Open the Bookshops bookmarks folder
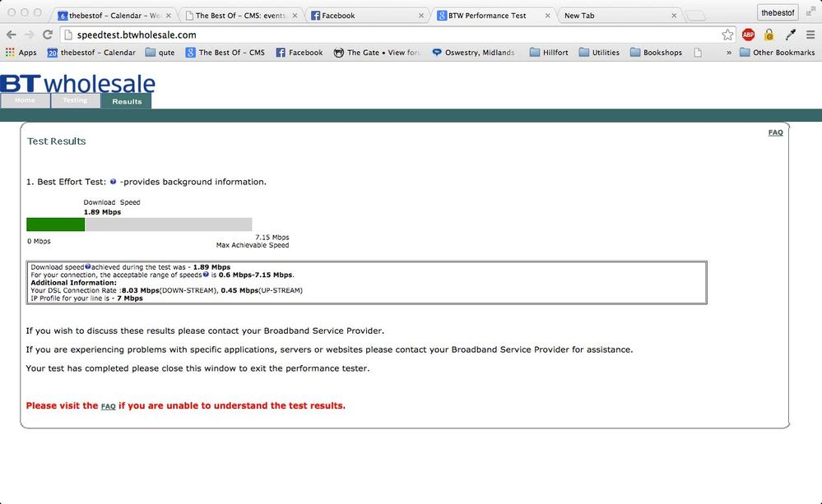Image resolution: width=822 pixels, height=504 pixels. pos(657,53)
